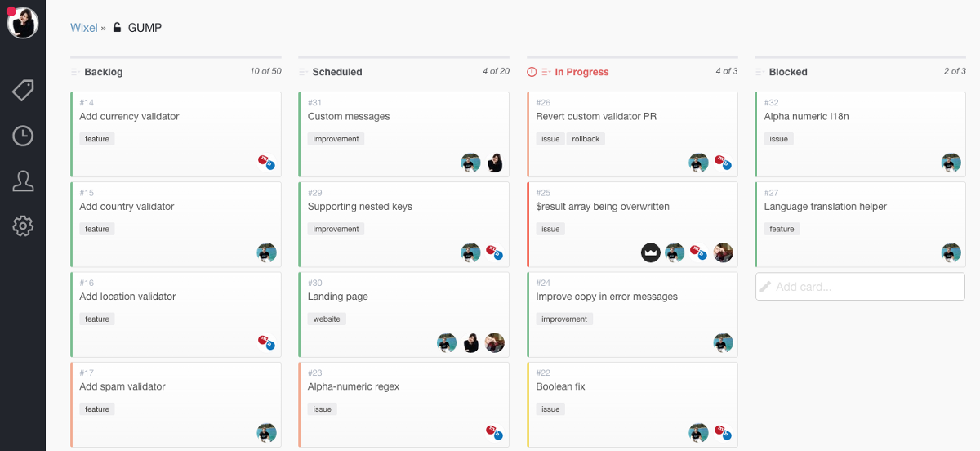Viewport: 980px width, 451px height.
Task: Click the In Progress column title
Action: click(x=581, y=72)
